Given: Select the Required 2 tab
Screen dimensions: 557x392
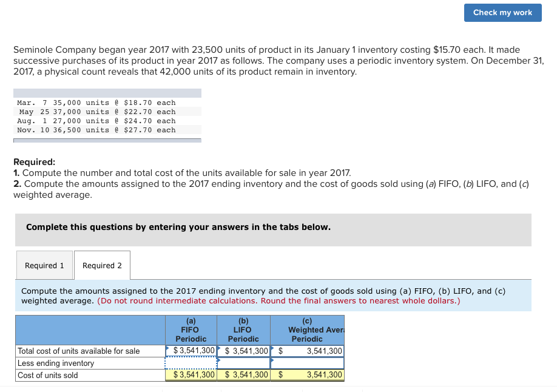Looking at the screenshot, I should pyautogui.click(x=101, y=265).
